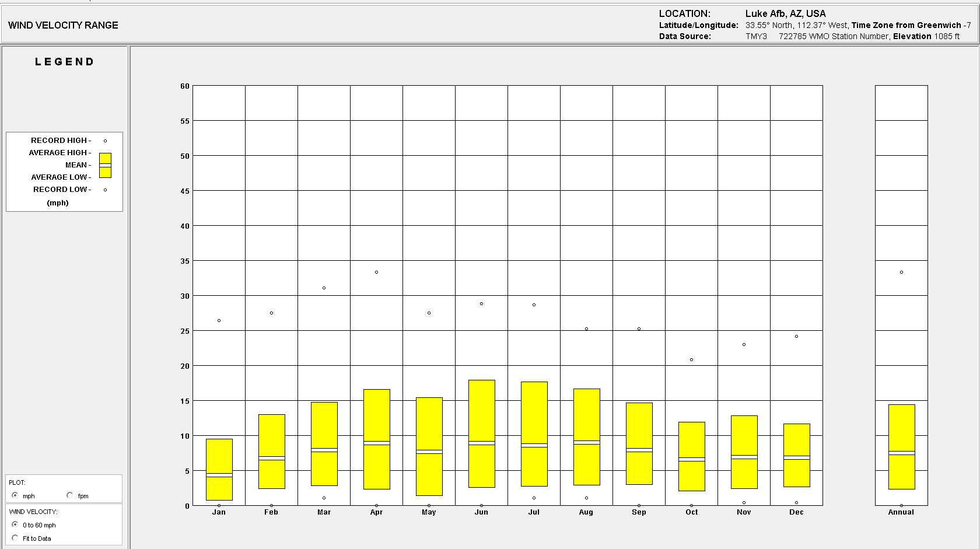The image size is (980, 549).
Task: Click the Luke Afb, AZ, USA location text
Action: pyautogui.click(x=785, y=13)
